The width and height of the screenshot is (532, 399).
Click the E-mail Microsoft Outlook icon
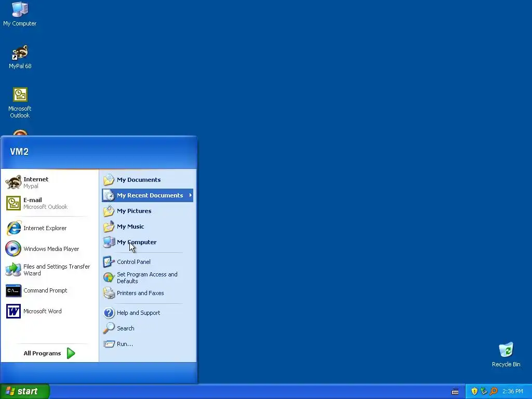(14, 203)
